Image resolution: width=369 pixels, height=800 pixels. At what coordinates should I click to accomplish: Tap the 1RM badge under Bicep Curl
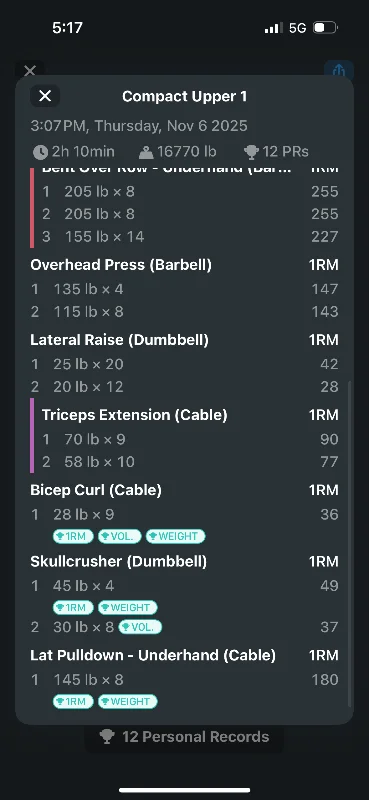click(x=73, y=536)
